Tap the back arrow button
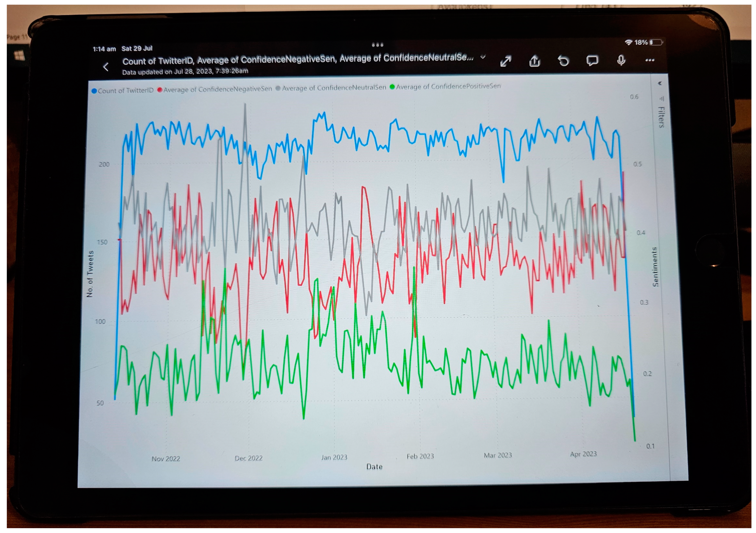The image size is (756, 533). (x=106, y=67)
